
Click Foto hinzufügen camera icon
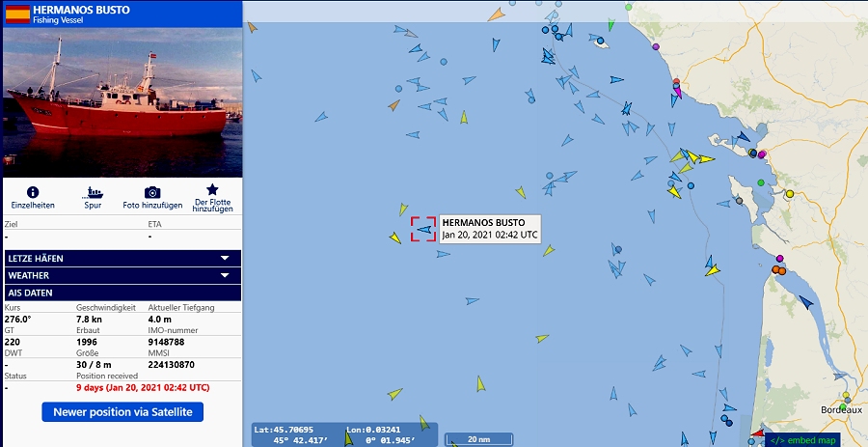coord(152,192)
